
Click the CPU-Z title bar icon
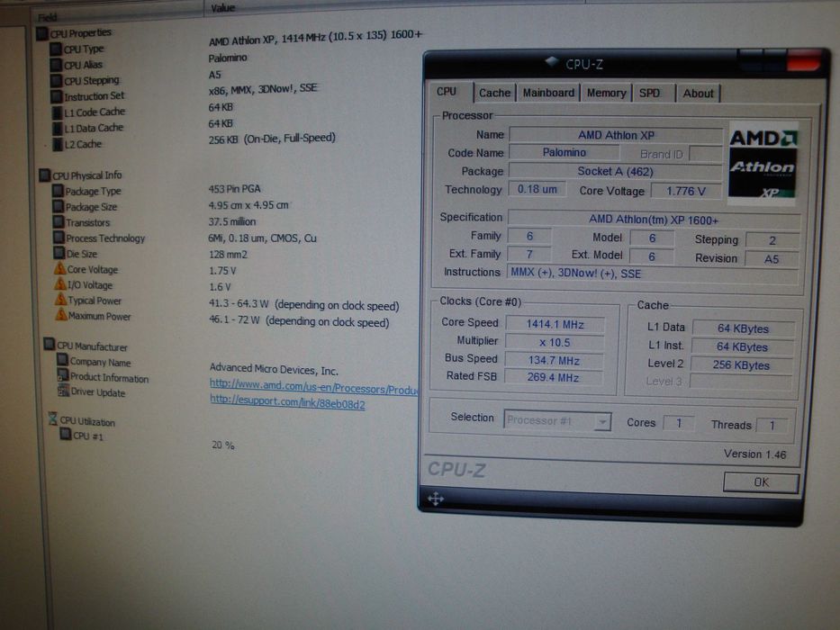coord(552,61)
